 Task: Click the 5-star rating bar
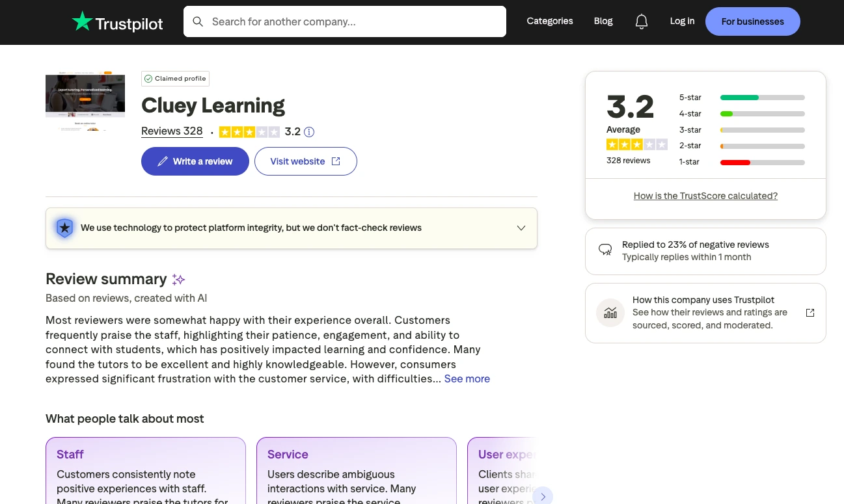pyautogui.click(x=762, y=97)
